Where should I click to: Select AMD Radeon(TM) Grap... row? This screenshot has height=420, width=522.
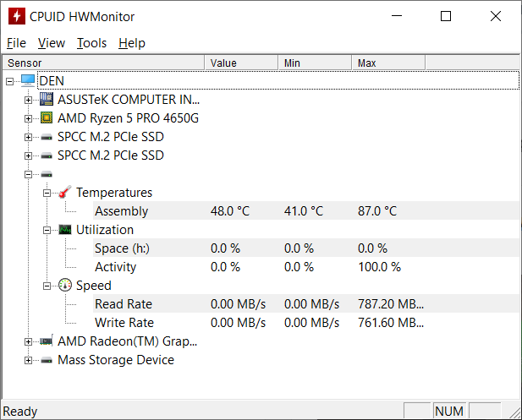point(128,341)
